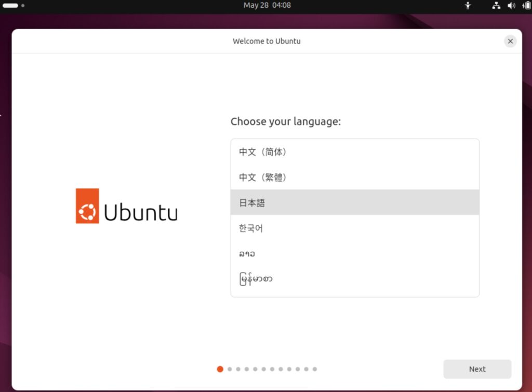Viewport: 532px width, 392px height.
Task: Open the accessibility menu in top bar
Action: point(468,6)
